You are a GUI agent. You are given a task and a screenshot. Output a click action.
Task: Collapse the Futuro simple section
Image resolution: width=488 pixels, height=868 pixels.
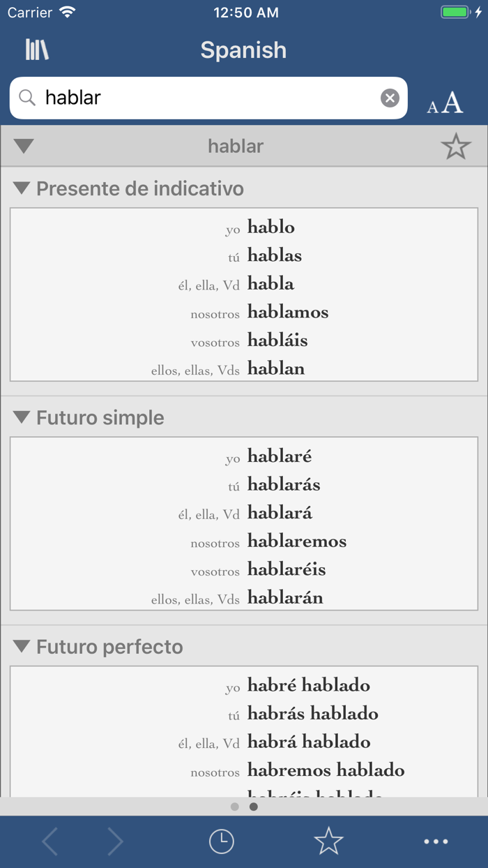click(x=23, y=417)
